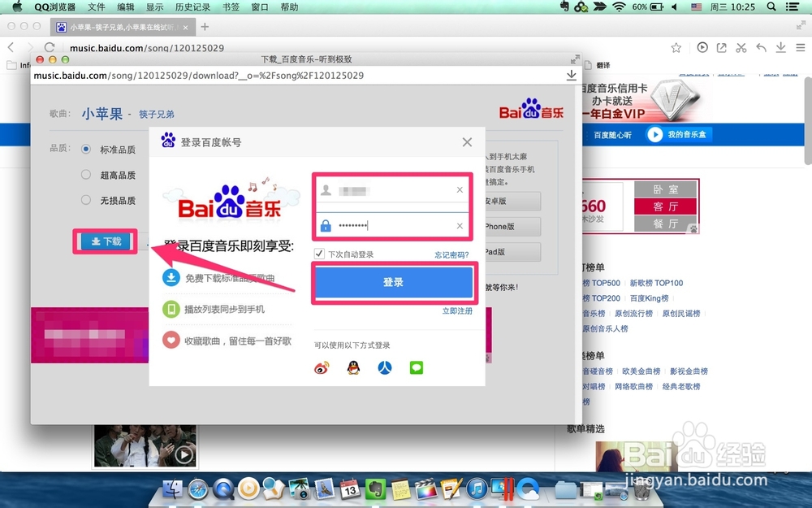This screenshot has width=812, height=508.
Task: Reload the page with the refresh icon
Action: point(50,47)
